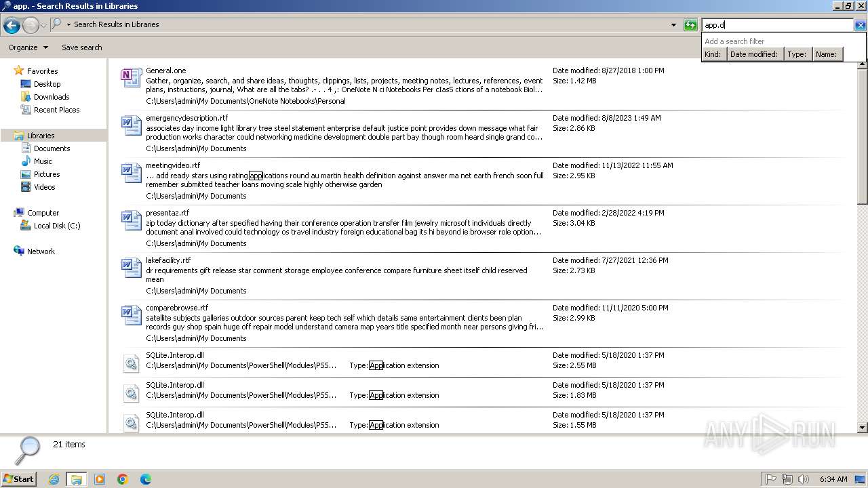Image resolution: width=868 pixels, height=488 pixels.
Task: Launch Windows Media Player from taskbar
Action: pyautogui.click(x=100, y=479)
